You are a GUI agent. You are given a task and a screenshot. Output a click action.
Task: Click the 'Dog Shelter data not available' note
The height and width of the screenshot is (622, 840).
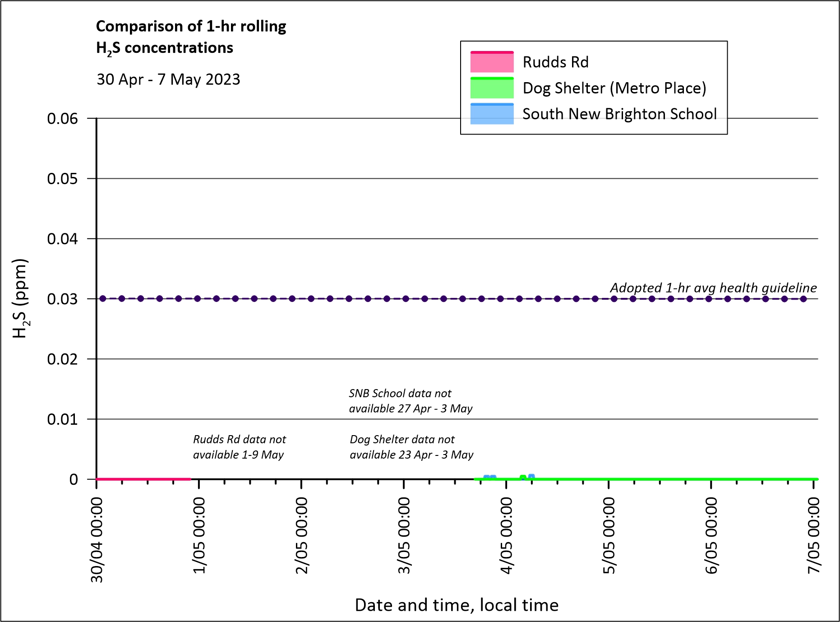click(x=411, y=447)
